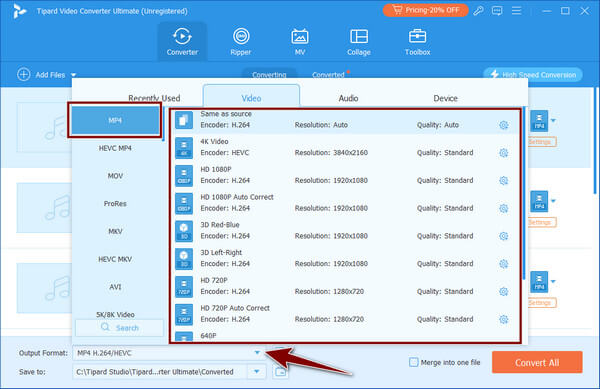Open settings gear for 4K Video
The height and width of the screenshot is (389, 600).
point(504,153)
